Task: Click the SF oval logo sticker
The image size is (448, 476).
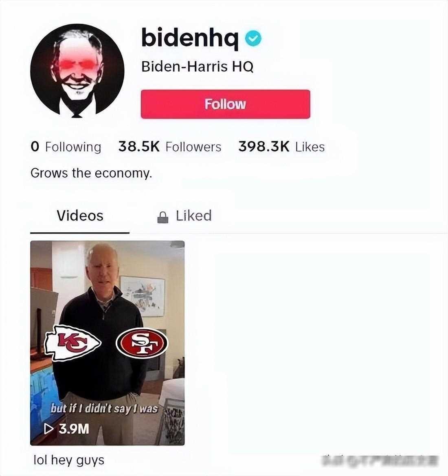Action: [x=142, y=343]
